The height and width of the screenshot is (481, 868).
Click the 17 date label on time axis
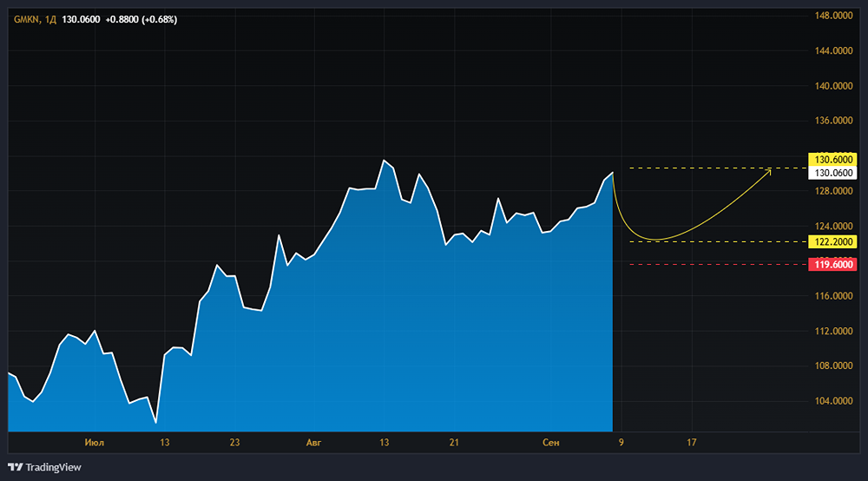691,443
